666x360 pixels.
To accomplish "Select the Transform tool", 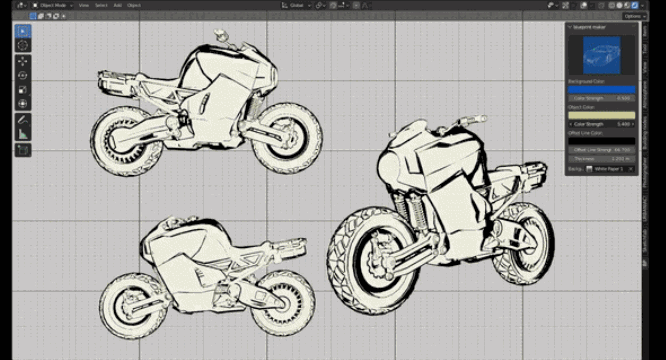I will point(23,104).
